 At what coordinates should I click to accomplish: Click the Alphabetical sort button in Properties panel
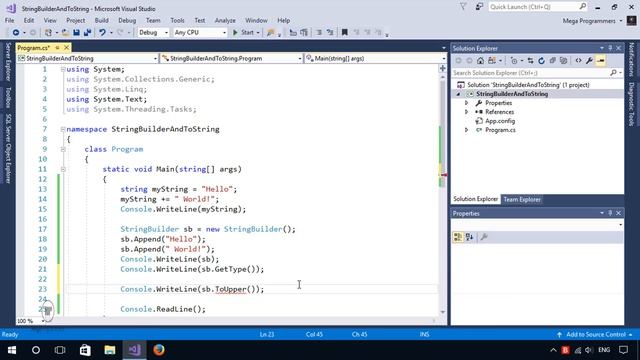point(469,237)
